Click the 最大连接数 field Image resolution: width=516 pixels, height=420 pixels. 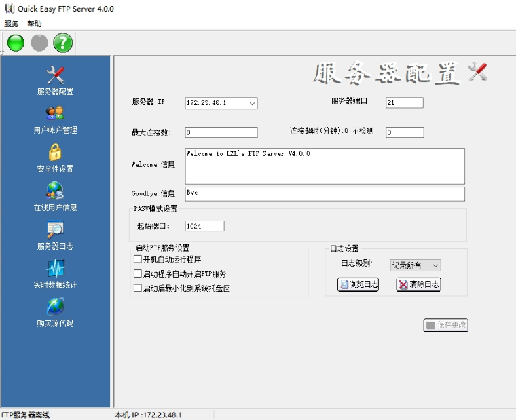(221, 132)
